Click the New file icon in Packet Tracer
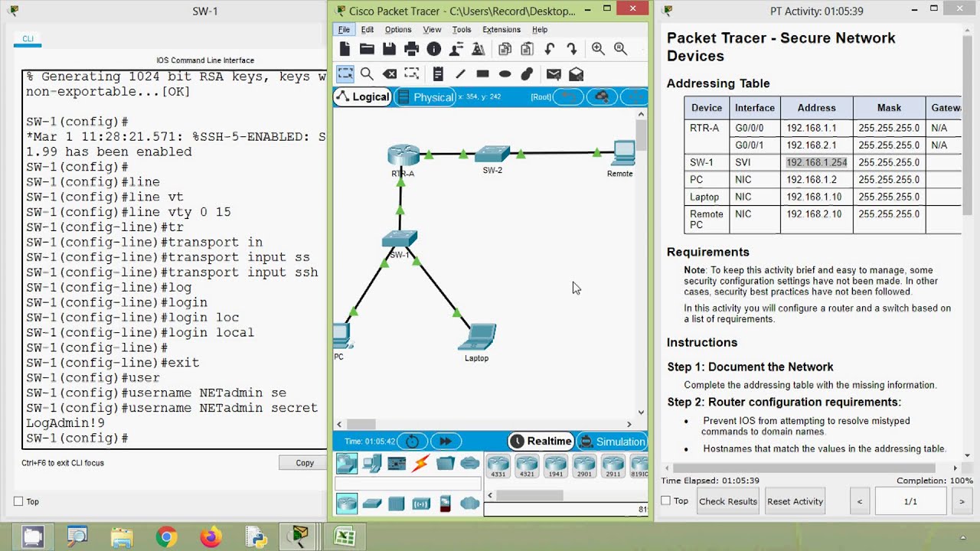This screenshot has width=980, height=551. 345,49
